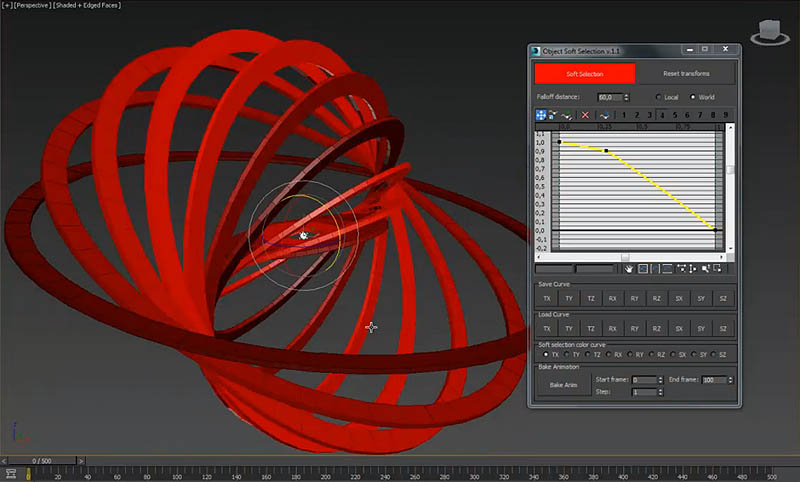Click the curve editor horizontal scrollbar

[626, 257]
